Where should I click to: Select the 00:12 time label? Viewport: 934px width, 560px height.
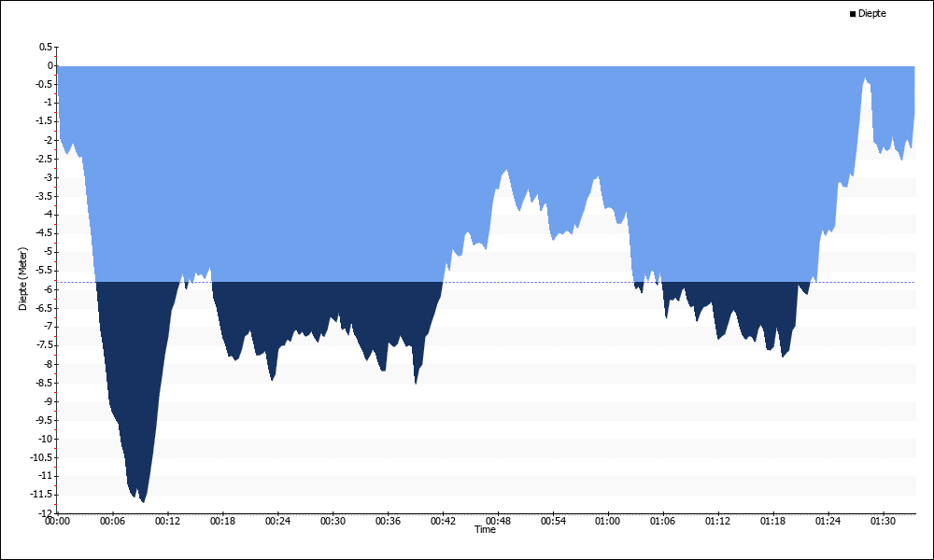point(167,521)
